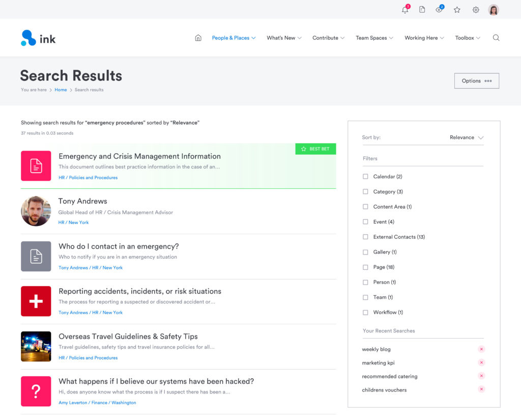Select the favorites star icon
The width and height of the screenshot is (521, 420).
(x=456, y=10)
